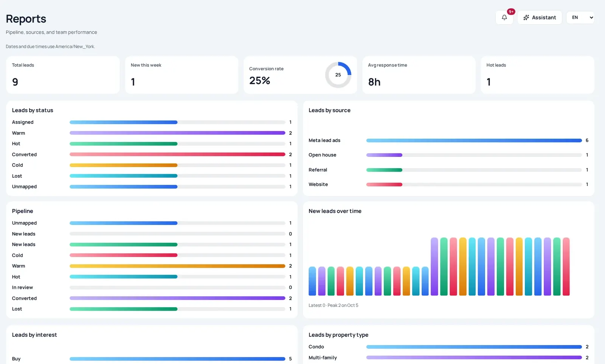Click Buy in Leads by interest
605x364 pixels.
coord(16,359)
